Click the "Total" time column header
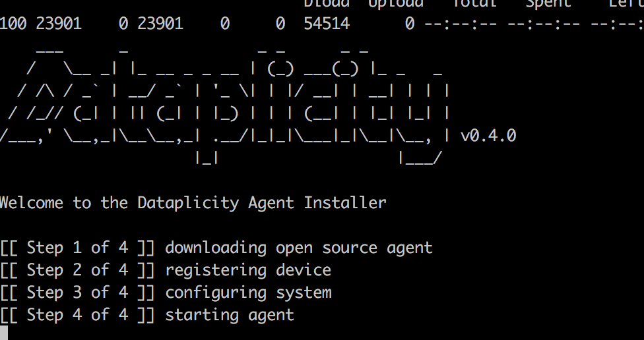The image size is (644, 340). tap(474, 3)
